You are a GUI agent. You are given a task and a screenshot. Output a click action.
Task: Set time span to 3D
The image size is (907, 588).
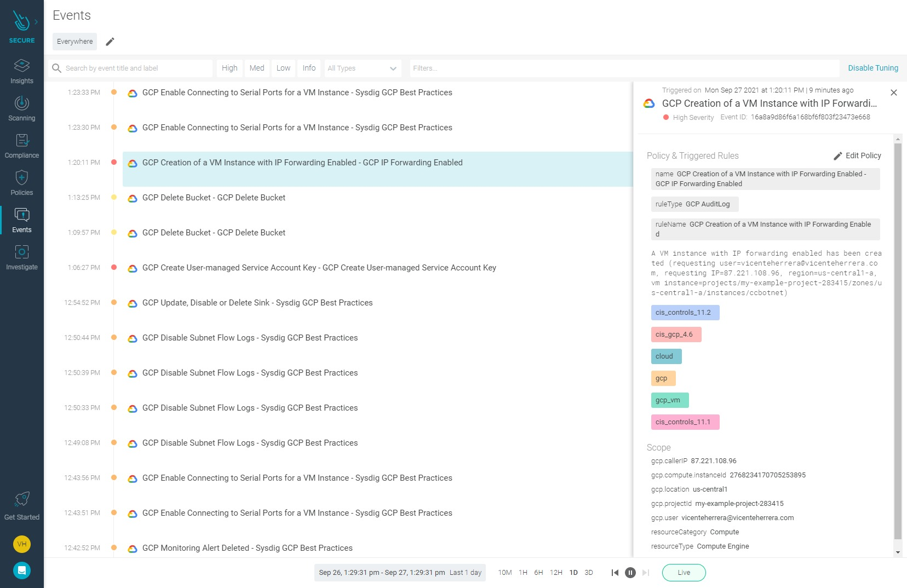[589, 573]
